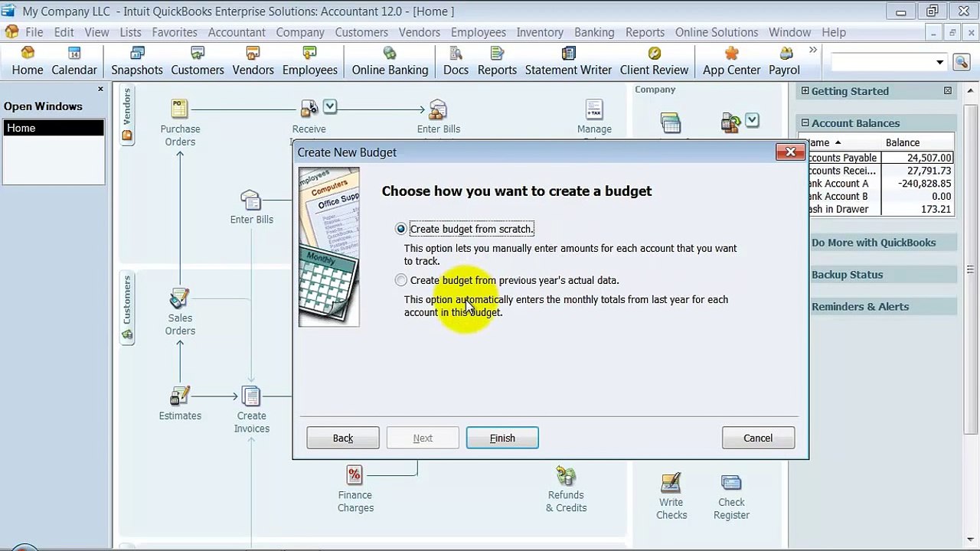Open dropdown arrow next to Company panel icon
This screenshot has width=980, height=551.
tap(753, 120)
